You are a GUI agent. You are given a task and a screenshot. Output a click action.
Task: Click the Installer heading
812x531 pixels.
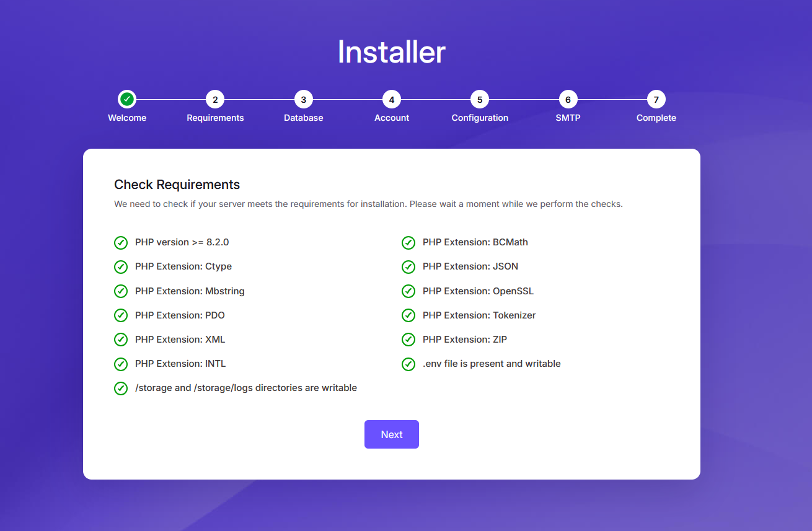(x=391, y=52)
